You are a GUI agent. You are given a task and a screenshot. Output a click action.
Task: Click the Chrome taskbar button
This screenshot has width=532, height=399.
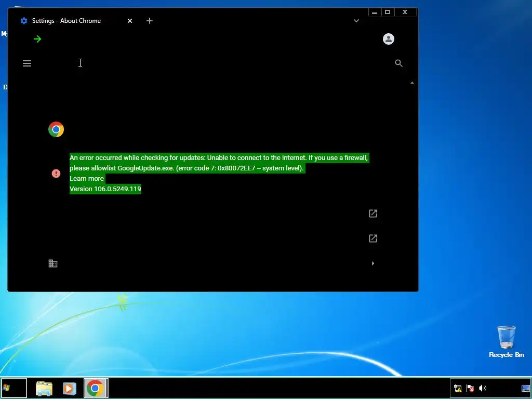point(96,388)
